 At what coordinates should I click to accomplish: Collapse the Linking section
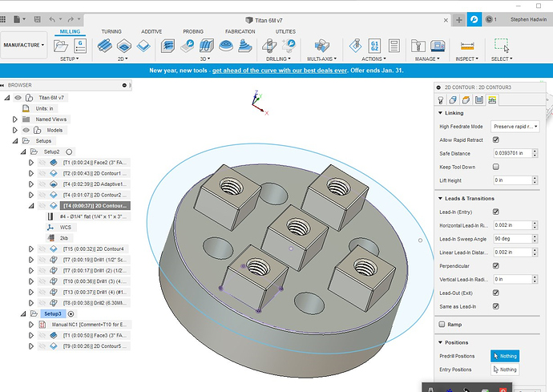(440, 113)
